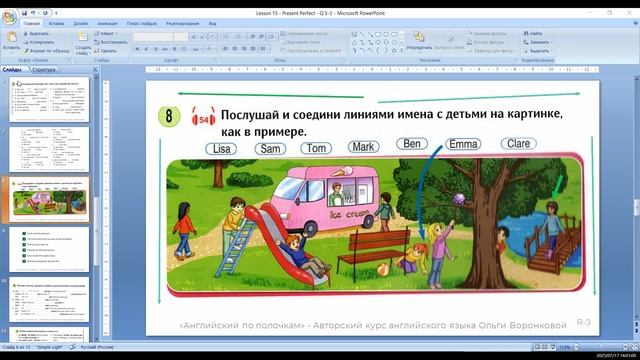Open the Вид tab

(212, 24)
